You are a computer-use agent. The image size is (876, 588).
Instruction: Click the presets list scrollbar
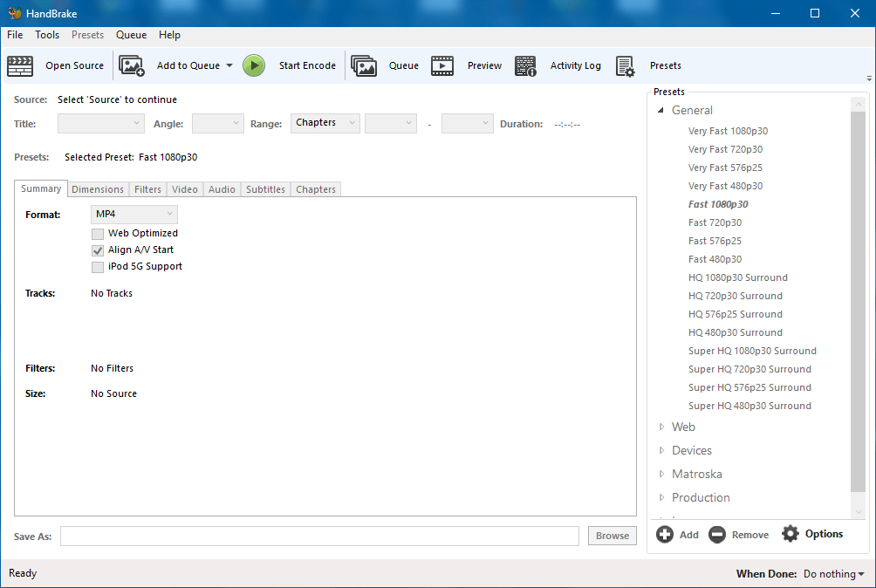point(858,302)
